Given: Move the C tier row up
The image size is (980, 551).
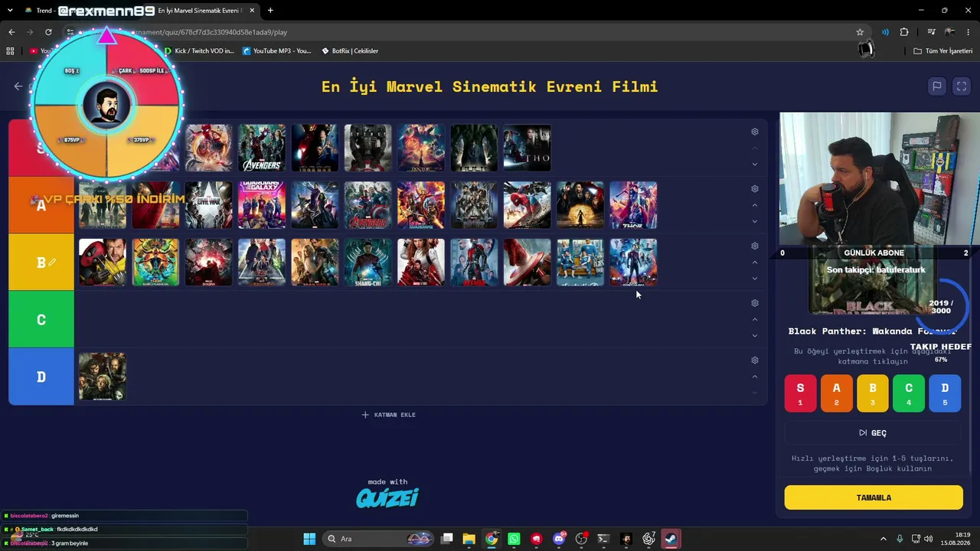Looking at the screenshot, I should click(x=755, y=319).
